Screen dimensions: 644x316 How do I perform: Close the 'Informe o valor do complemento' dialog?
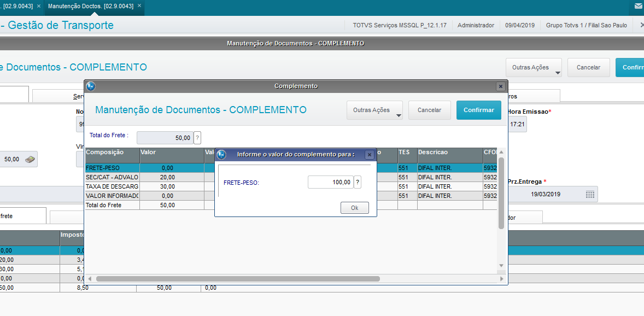coord(369,155)
